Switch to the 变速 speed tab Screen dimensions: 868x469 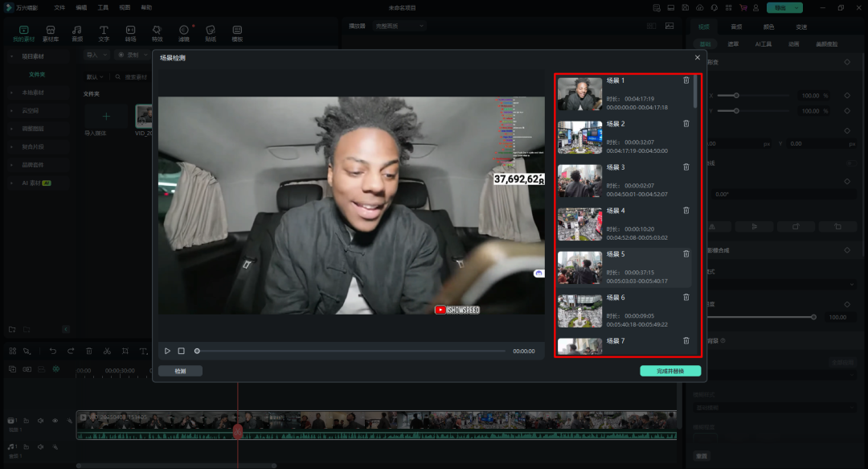(801, 27)
